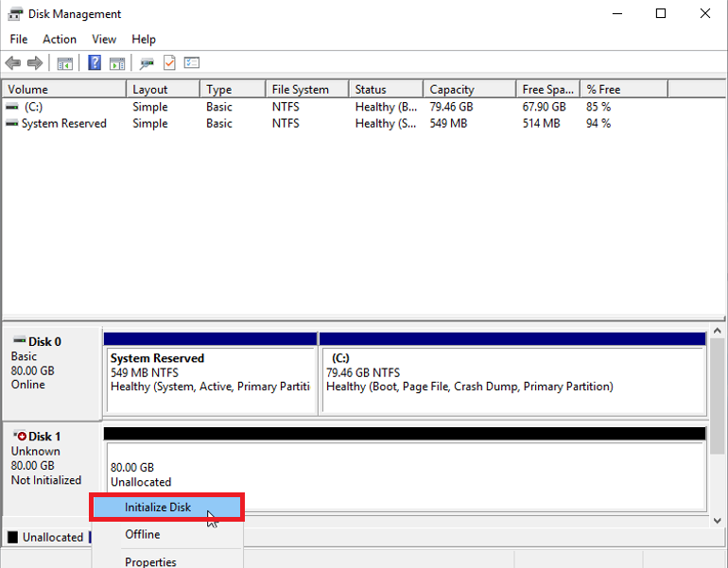Select Properties in the context menu

(150, 561)
